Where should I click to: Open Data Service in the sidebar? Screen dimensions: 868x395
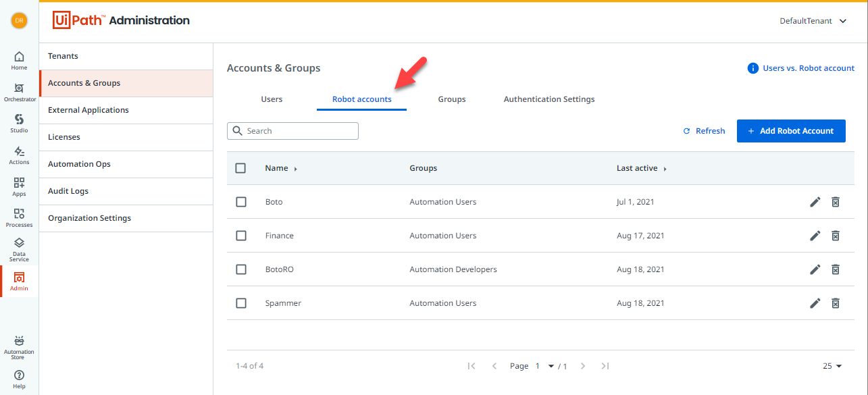tap(19, 249)
